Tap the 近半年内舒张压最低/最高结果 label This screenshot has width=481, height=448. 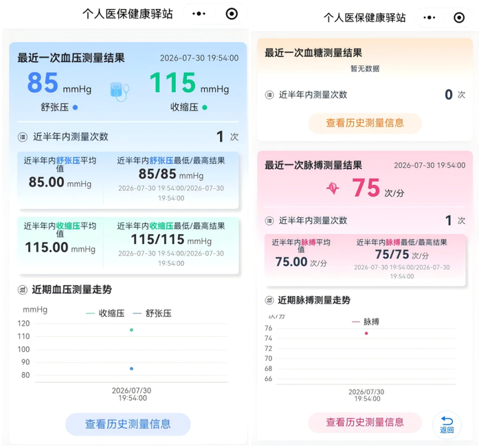point(171,161)
